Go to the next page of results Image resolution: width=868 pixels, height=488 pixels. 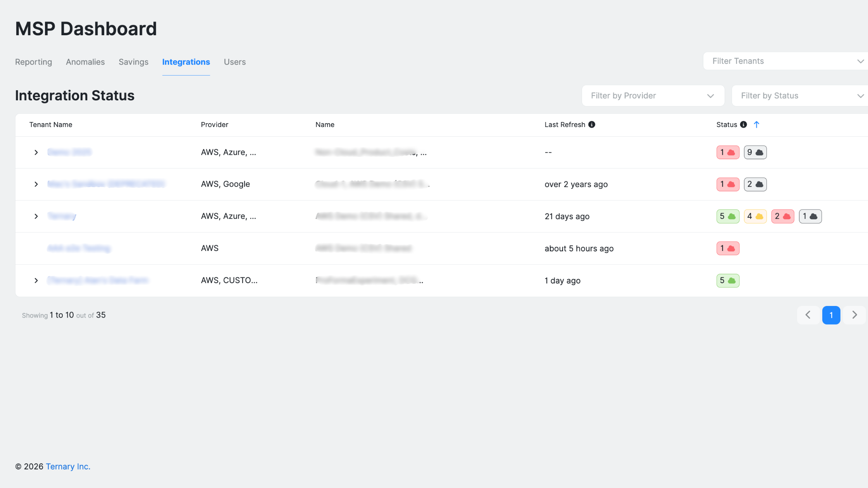854,315
